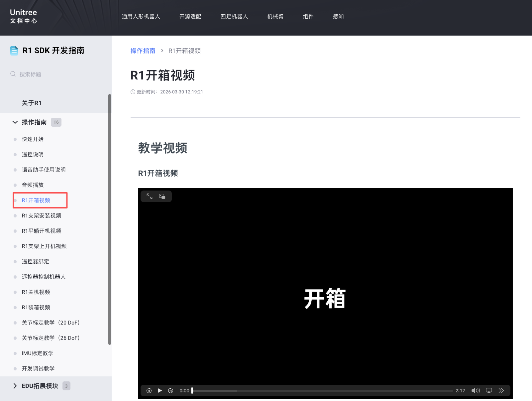The height and width of the screenshot is (401, 532).
Task: Open R1平躺开机视频 page
Action: (x=42, y=231)
